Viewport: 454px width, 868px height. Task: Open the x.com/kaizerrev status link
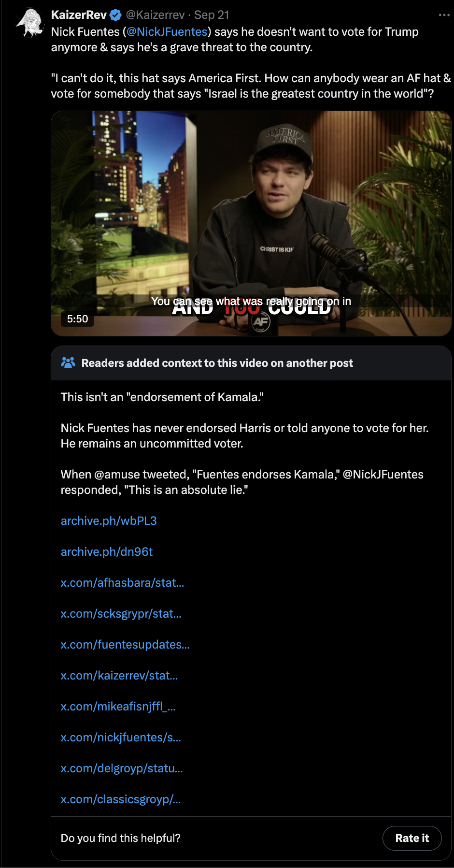click(x=119, y=676)
